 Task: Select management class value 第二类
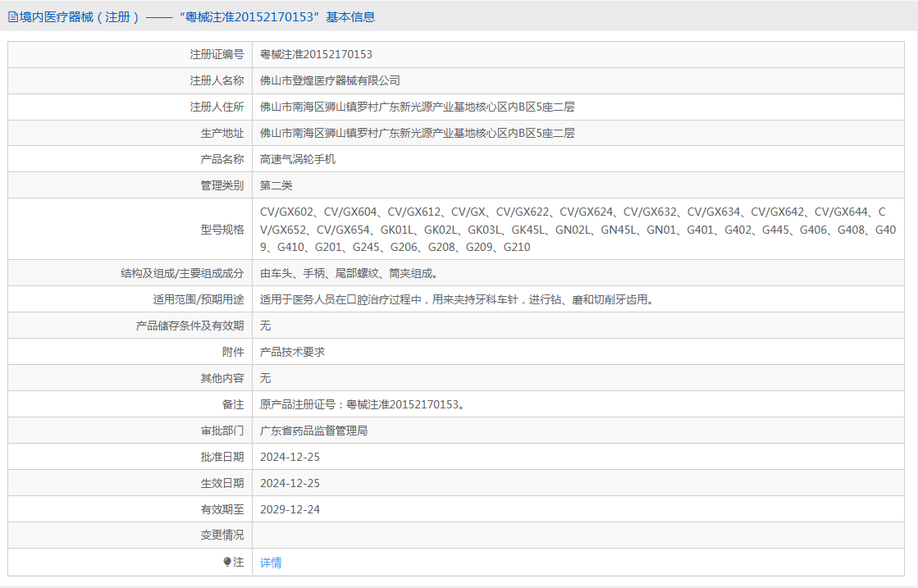(x=276, y=185)
